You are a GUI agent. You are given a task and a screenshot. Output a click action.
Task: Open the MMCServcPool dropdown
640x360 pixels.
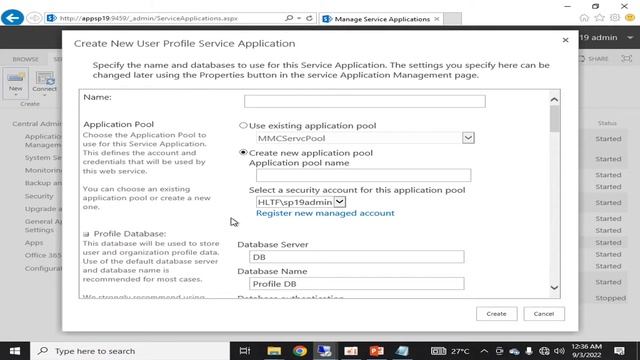coord(468,138)
